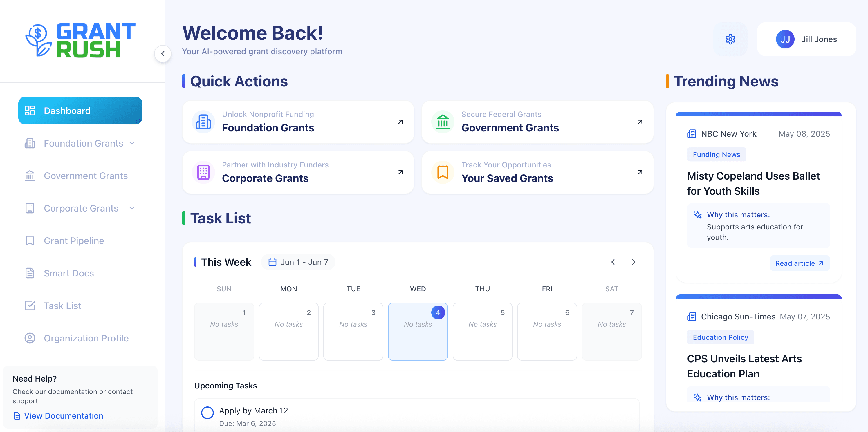Click the Smart Docs document icon
The image size is (868, 432).
pos(30,273)
